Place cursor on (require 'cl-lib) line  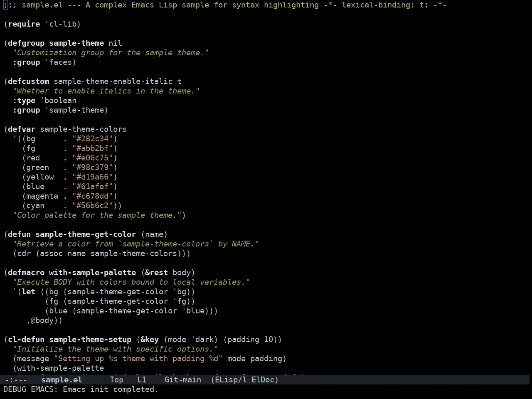(42, 24)
